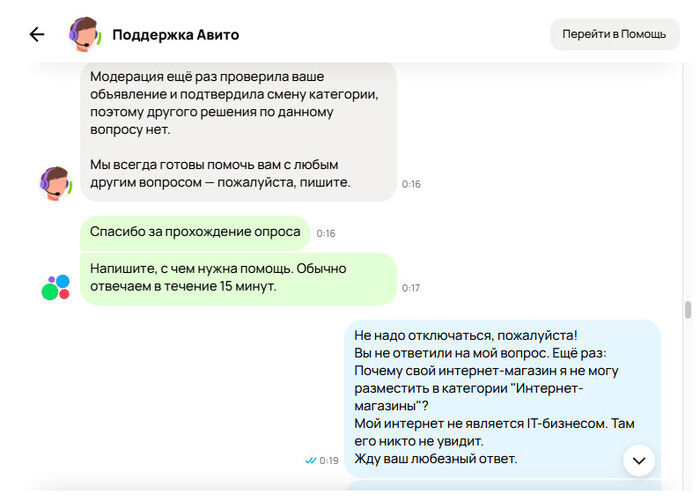The height and width of the screenshot is (501, 700).
Task: Click the 0:17 timestamp
Action: click(x=411, y=288)
